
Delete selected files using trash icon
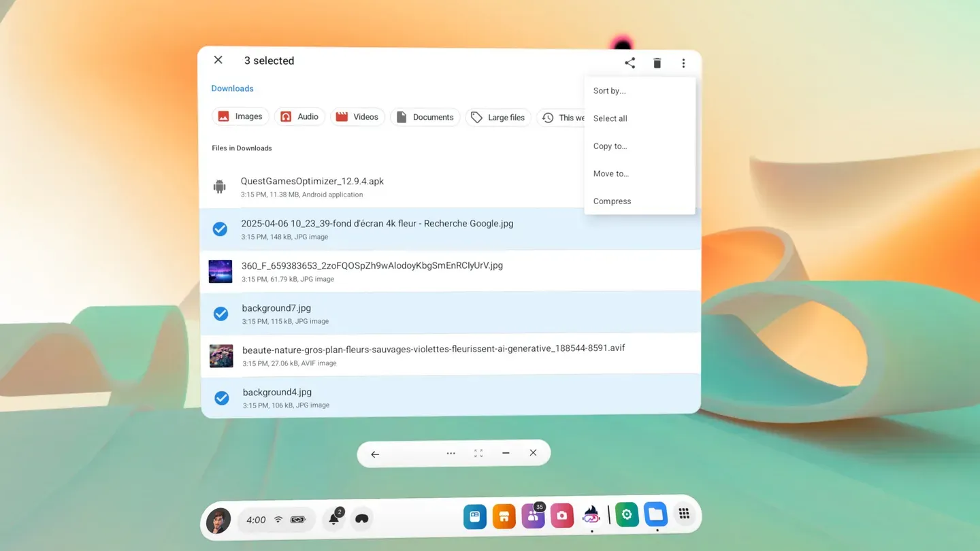[656, 63]
